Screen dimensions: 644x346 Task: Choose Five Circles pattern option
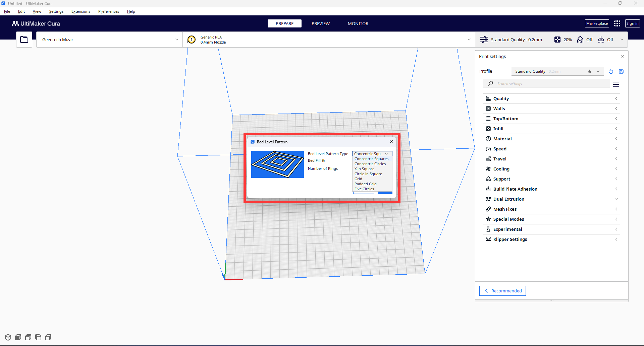pyautogui.click(x=372, y=189)
